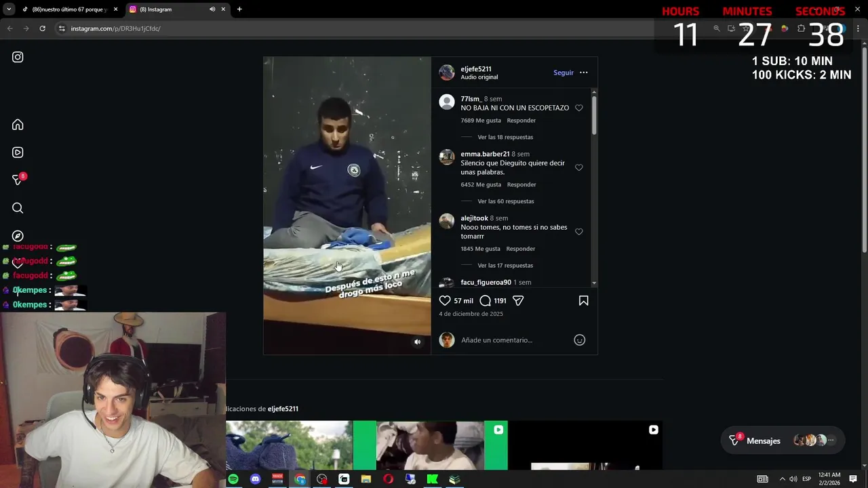Viewport: 868px width, 488px height.
Task: Expand Ver las 60 respuestas
Action: [506, 201]
